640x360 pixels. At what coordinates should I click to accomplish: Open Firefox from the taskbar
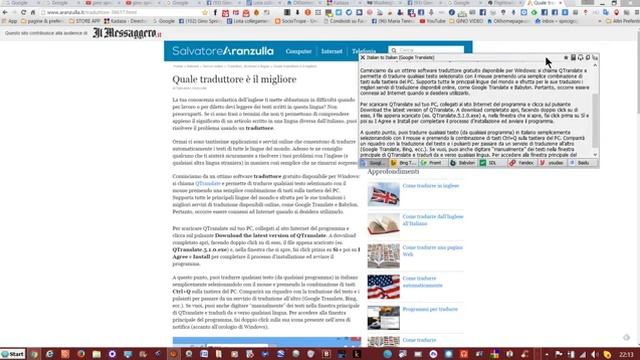coord(81,354)
